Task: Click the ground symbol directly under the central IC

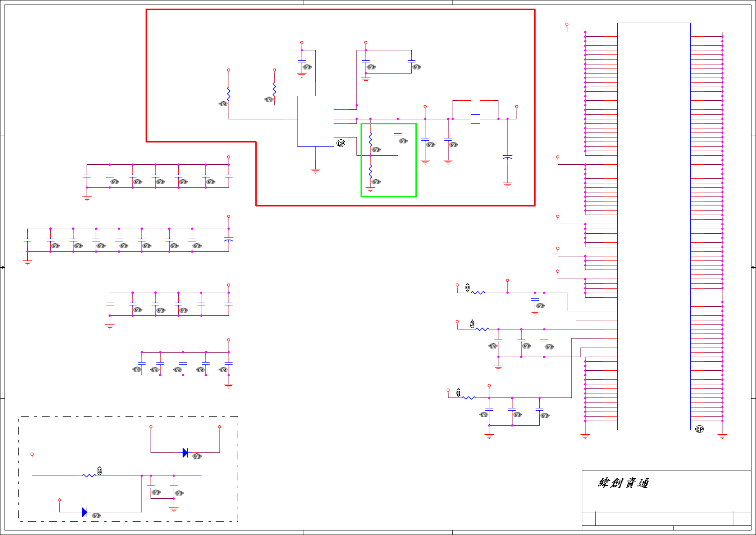Action: (x=316, y=171)
